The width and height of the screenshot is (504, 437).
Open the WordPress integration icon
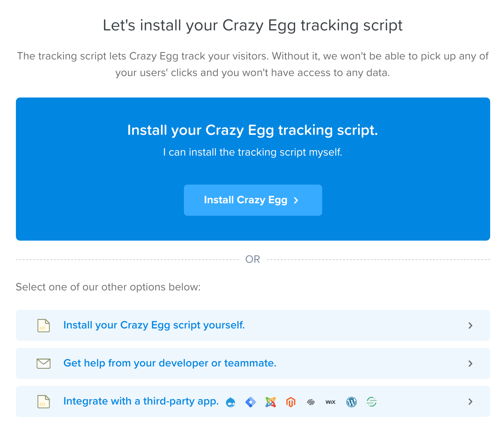352,402
